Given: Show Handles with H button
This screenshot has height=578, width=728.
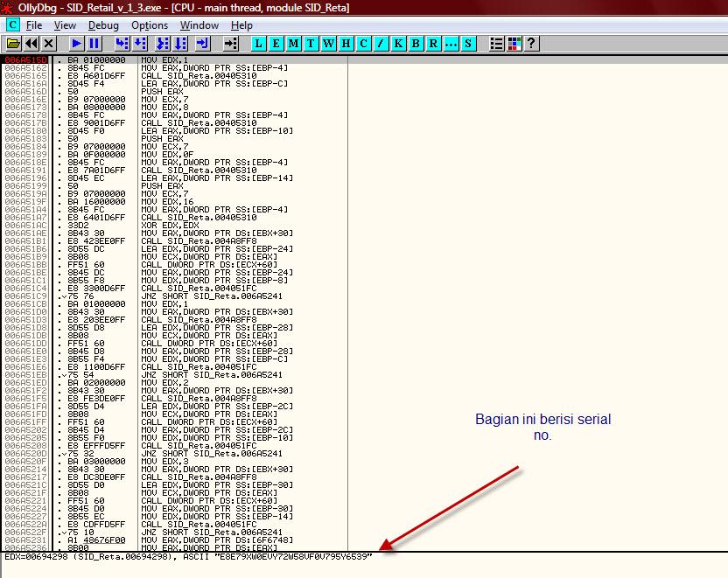Looking at the screenshot, I should tap(346, 44).
